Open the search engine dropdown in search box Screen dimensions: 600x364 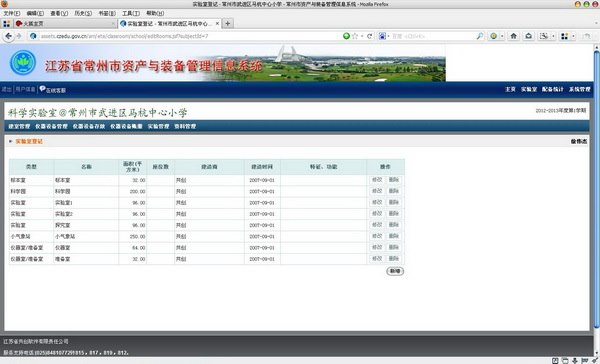[384, 36]
